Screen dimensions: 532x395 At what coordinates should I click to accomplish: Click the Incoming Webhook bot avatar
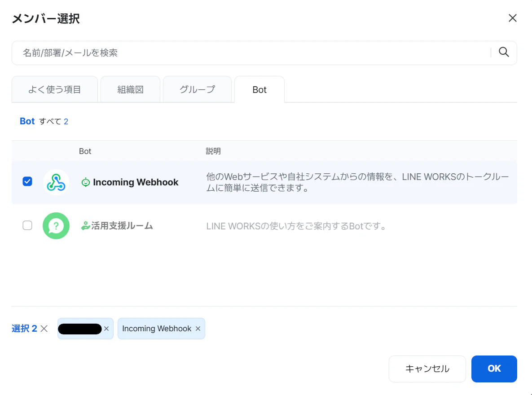click(56, 182)
